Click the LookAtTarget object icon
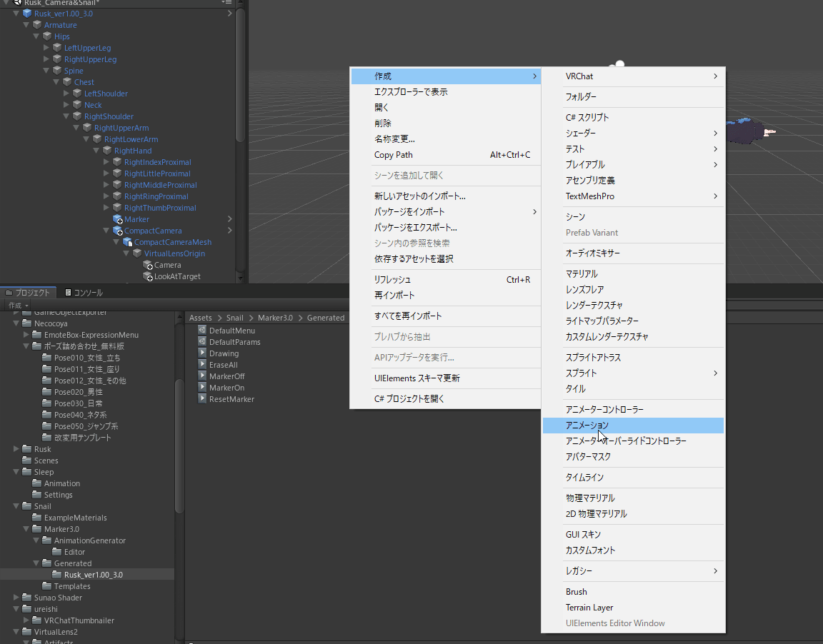Screen dimensions: 823x644 [x=148, y=276]
